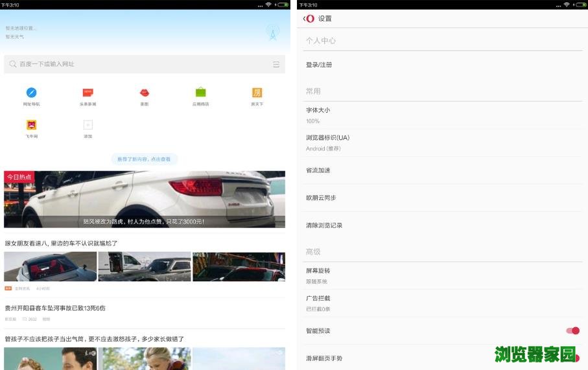
Task: Toggle the 滑屏翻页手势 switch
Action: pyautogui.click(x=574, y=358)
